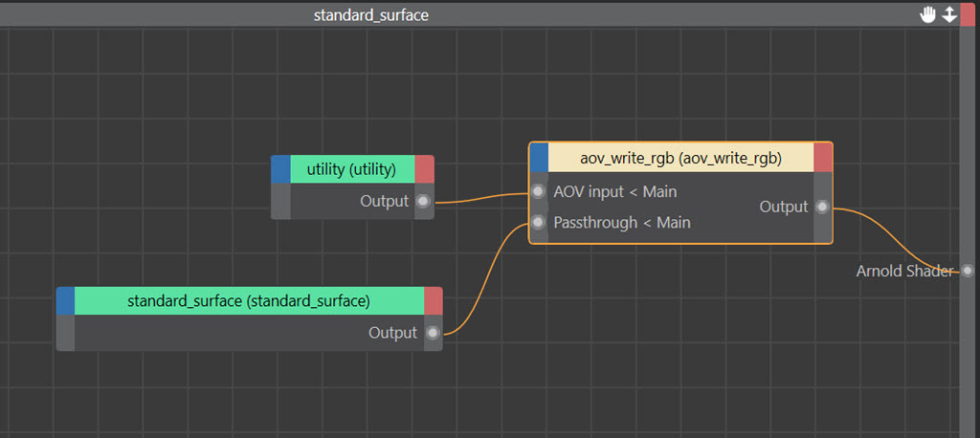Select the standard_surface (standard_surface) node header

coord(250,301)
